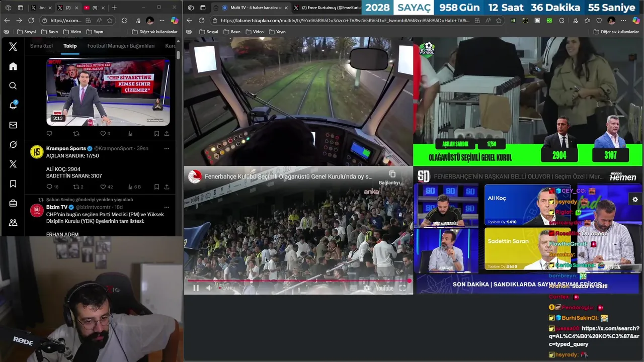Viewport: 644px width, 362px height.
Task: Mute the Fenerbahçe YouTube stream
Action: point(209,288)
